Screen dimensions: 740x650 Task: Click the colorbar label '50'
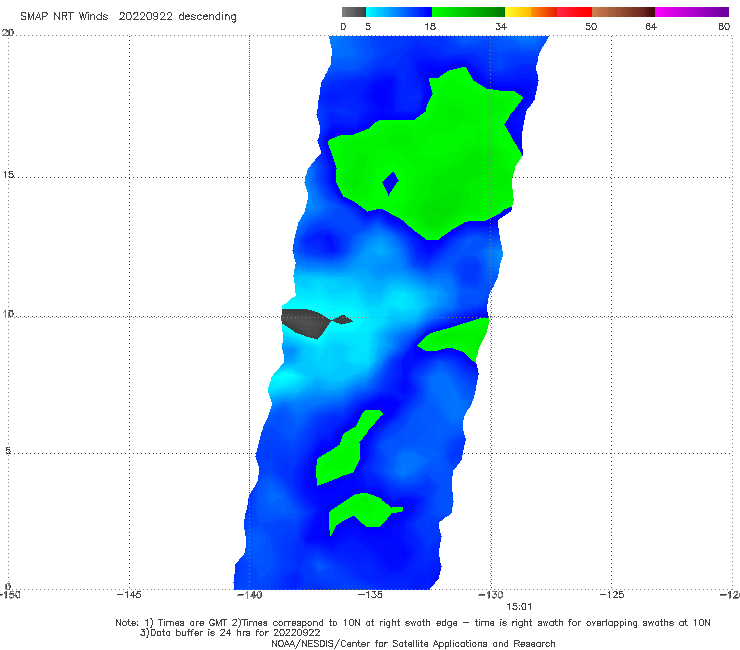pyautogui.click(x=591, y=27)
